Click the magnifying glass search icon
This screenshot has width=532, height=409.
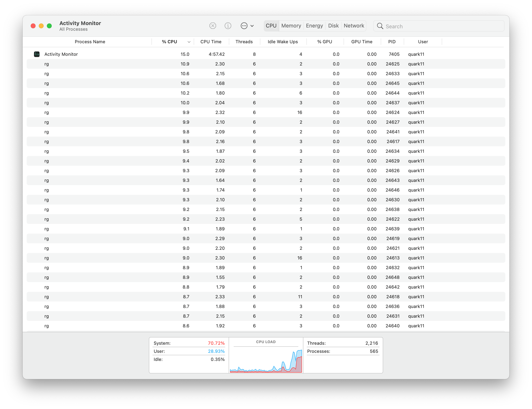[x=380, y=26]
